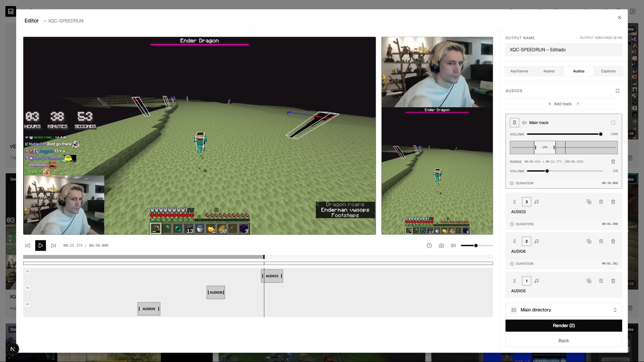Click the AUDIO6 track name label
The width and height of the screenshot is (644, 362).
pyautogui.click(x=518, y=252)
